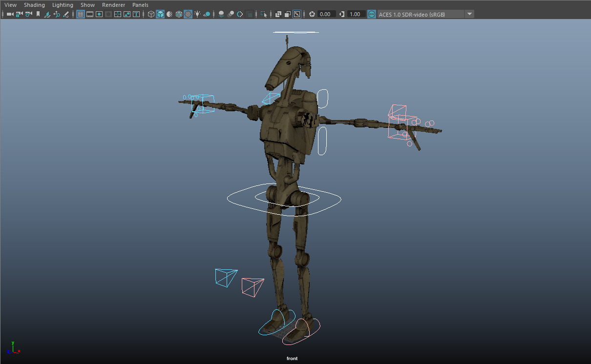The image size is (591, 364).
Task: Toggle X-Ray Active Components
Action: 288,14
